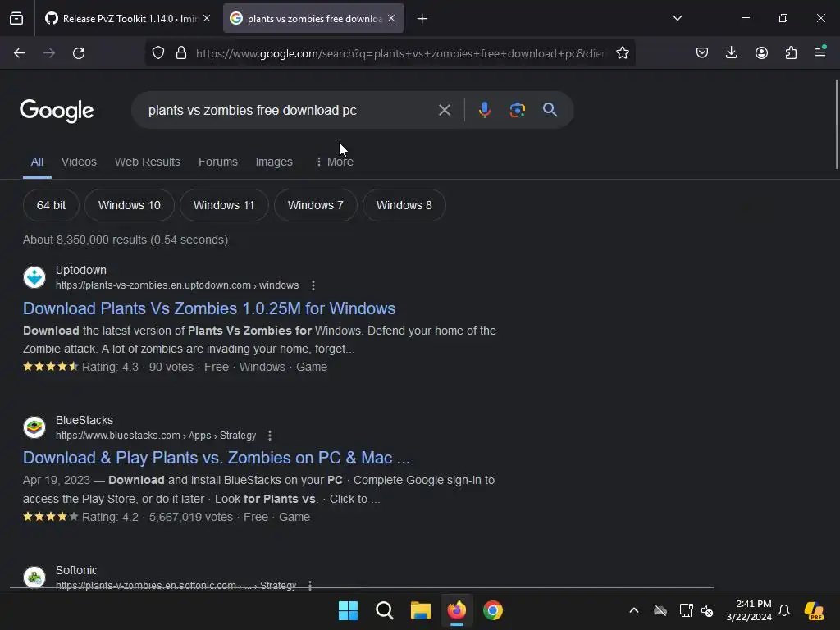This screenshot has width=840, height=630.
Task: Click the Firefox taskbar icon
Action: tap(456, 610)
